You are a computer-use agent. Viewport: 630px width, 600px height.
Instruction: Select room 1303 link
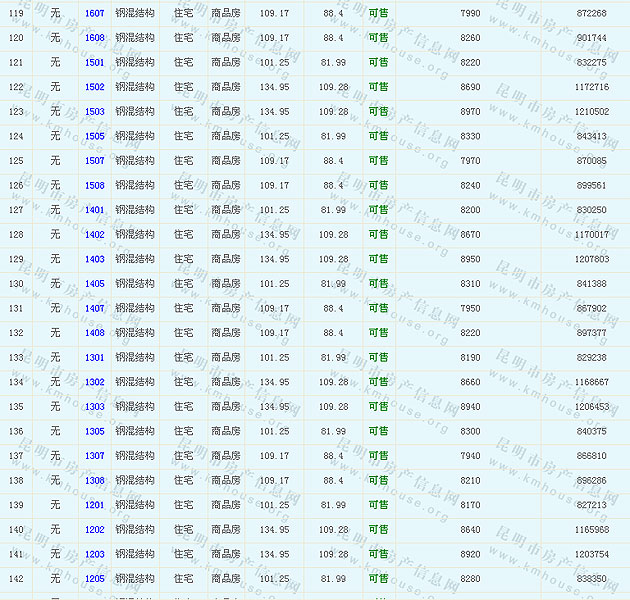(x=94, y=407)
